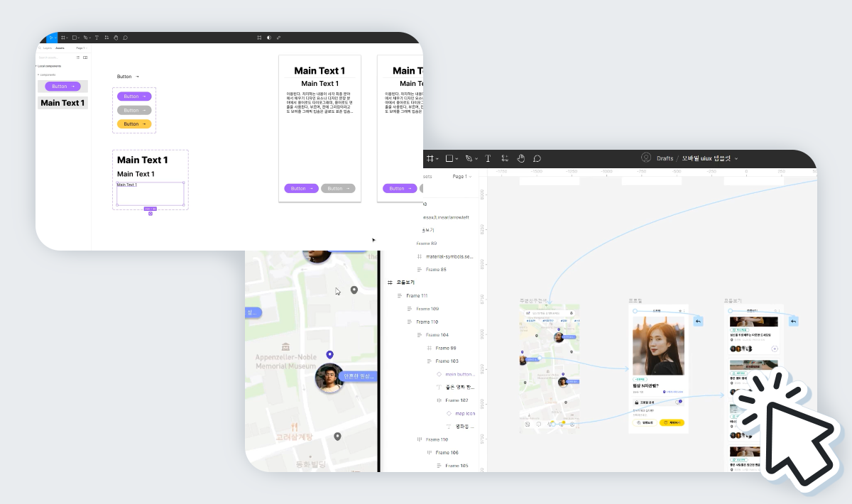Select the Frame 85 layer
Screen dimensions: 852x504
click(x=431, y=270)
